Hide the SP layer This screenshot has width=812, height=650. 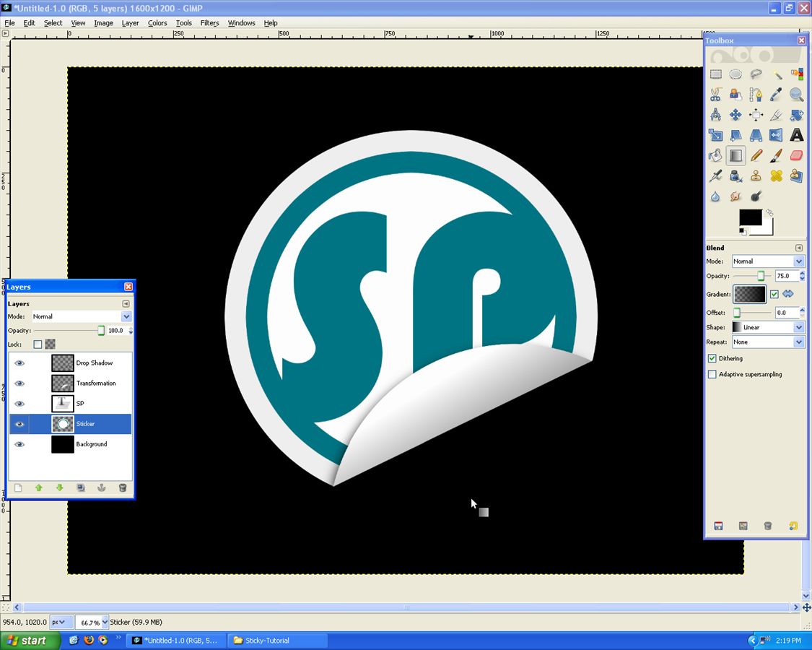tap(19, 403)
